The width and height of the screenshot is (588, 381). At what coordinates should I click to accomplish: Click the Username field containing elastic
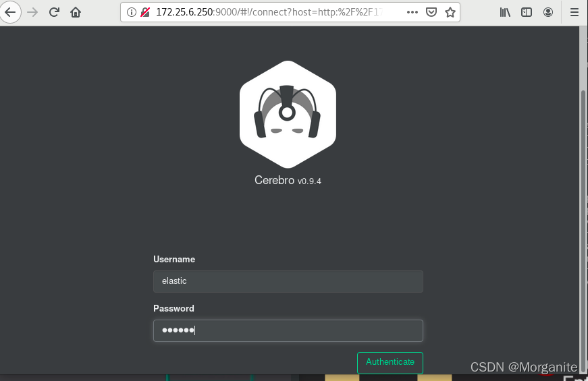coord(288,281)
